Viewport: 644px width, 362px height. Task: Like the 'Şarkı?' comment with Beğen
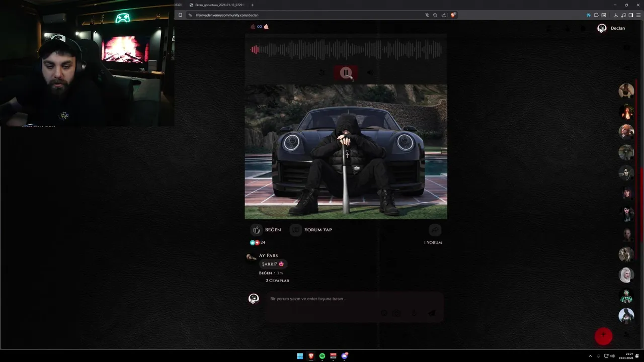[265, 273]
